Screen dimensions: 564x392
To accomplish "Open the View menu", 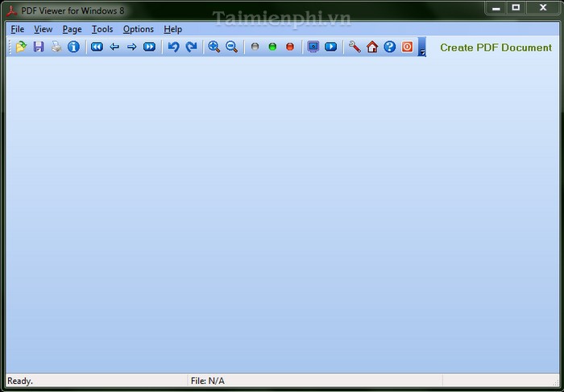I will coord(44,29).
